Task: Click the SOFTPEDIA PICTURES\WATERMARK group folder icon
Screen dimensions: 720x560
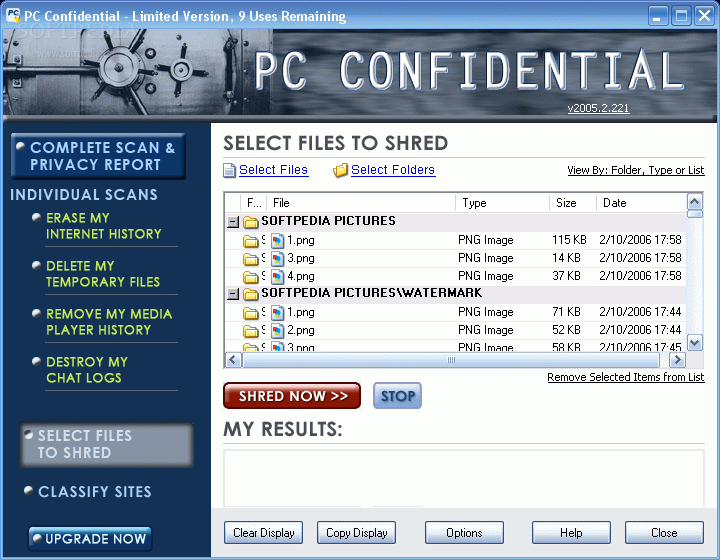Action: point(250,294)
